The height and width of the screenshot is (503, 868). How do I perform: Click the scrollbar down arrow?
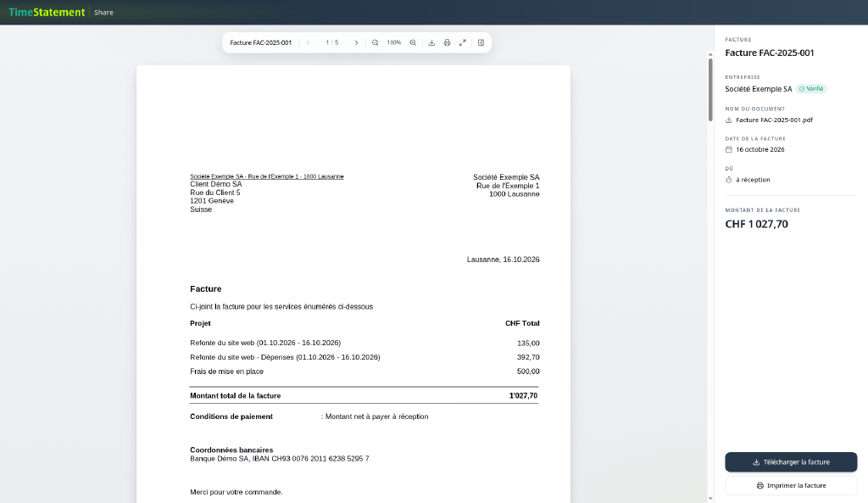[x=710, y=499]
